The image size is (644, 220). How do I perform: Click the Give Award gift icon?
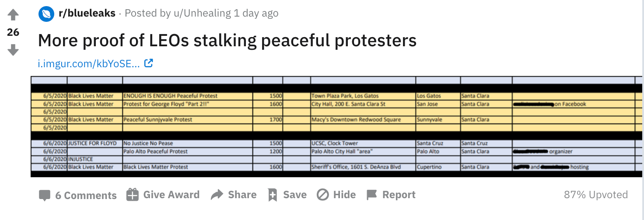click(132, 195)
